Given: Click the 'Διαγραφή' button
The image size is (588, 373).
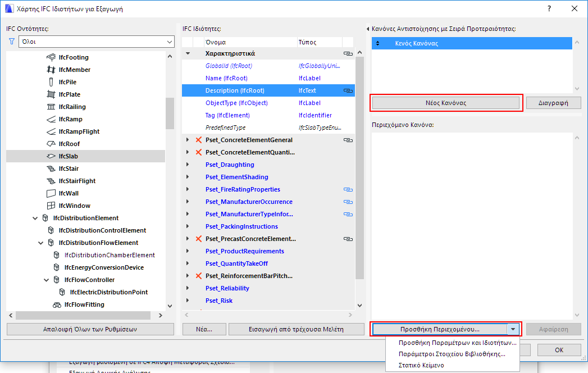Looking at the screenshot, I should click(553, 103).
